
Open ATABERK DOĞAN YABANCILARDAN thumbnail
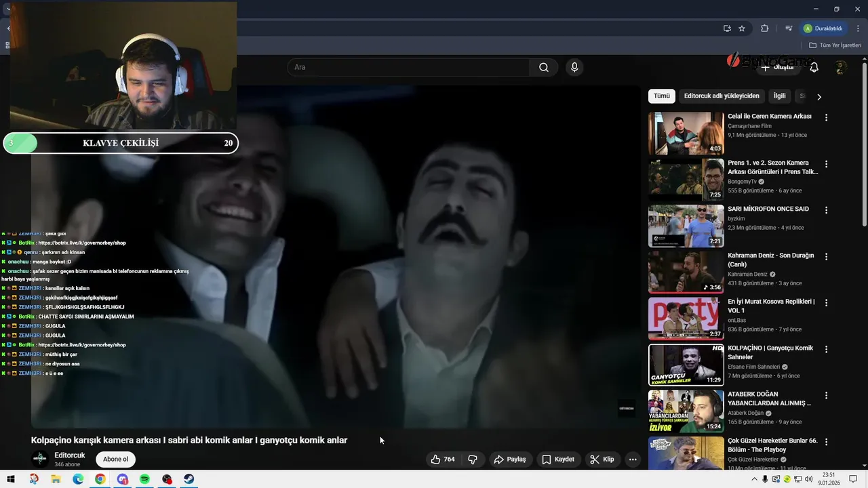(686, 411)
